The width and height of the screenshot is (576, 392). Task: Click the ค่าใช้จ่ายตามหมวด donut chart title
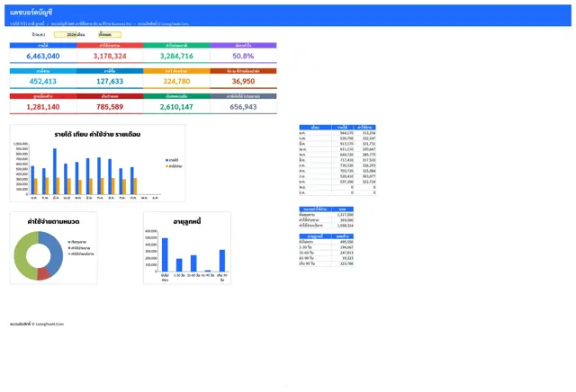(x=53, y=222)
